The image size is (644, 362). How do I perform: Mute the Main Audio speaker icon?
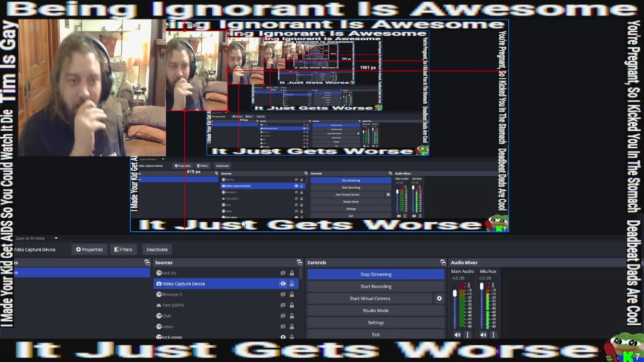coord(457,335)
